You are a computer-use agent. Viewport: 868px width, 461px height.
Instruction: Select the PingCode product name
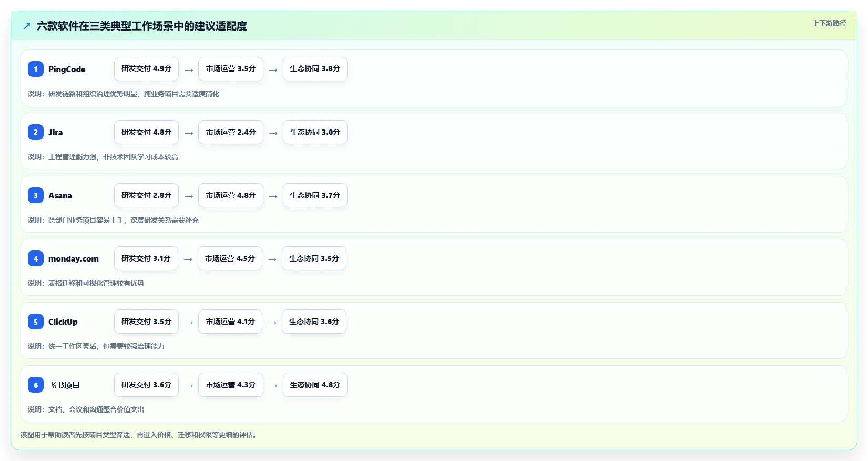coord(67,69)
